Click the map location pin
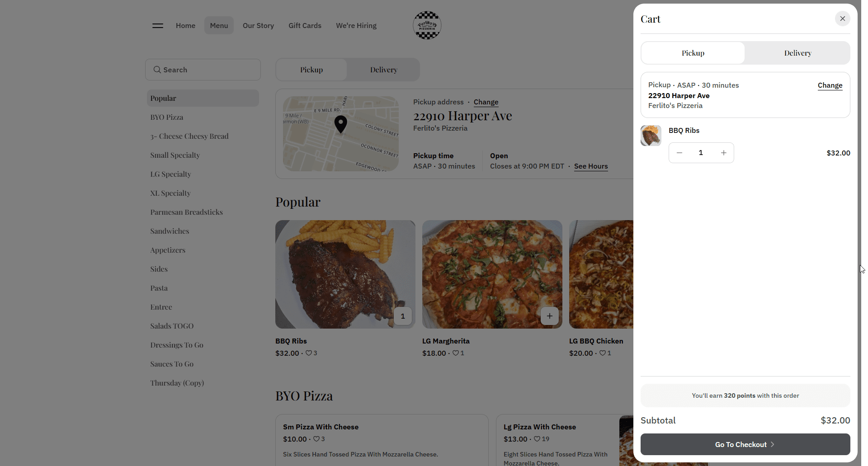Screen dimensions: 868x466 click(x=340, y=124)
